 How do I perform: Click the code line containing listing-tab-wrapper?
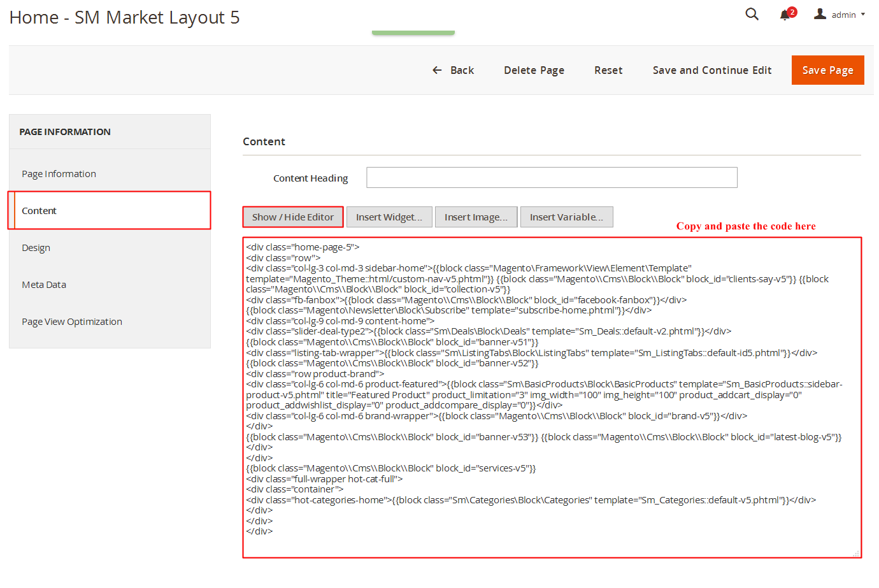[x=531, y=353]
